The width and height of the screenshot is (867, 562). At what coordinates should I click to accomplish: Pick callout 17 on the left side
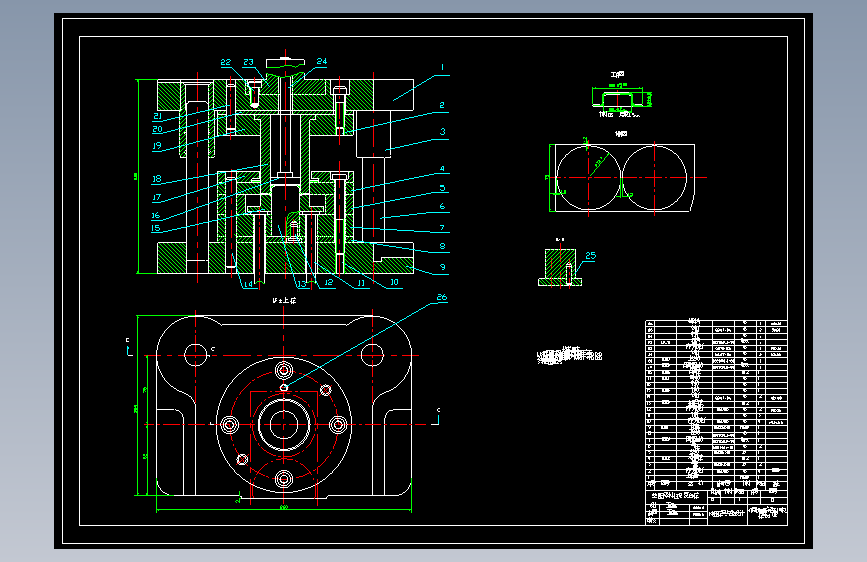point(156,197)
